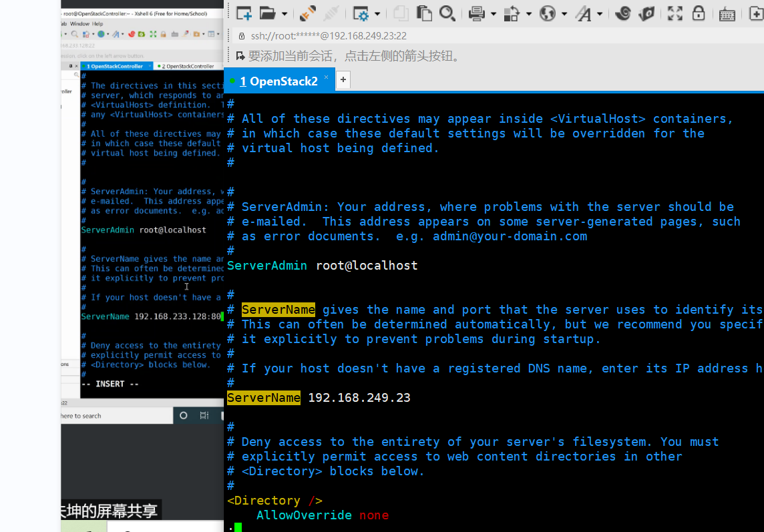Launch Xagent icon in front toolbar
This screenshot has height=532, width=764.
click(x=646, y=13)
